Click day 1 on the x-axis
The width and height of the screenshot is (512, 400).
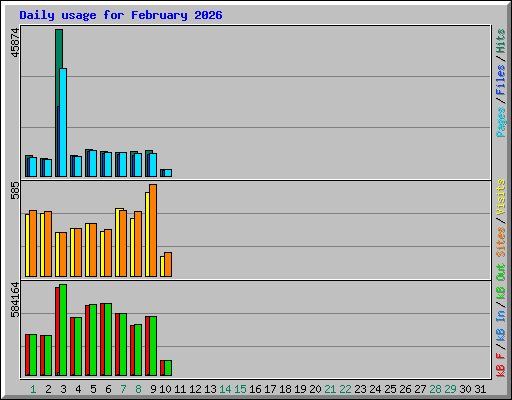tap(33, 389)
